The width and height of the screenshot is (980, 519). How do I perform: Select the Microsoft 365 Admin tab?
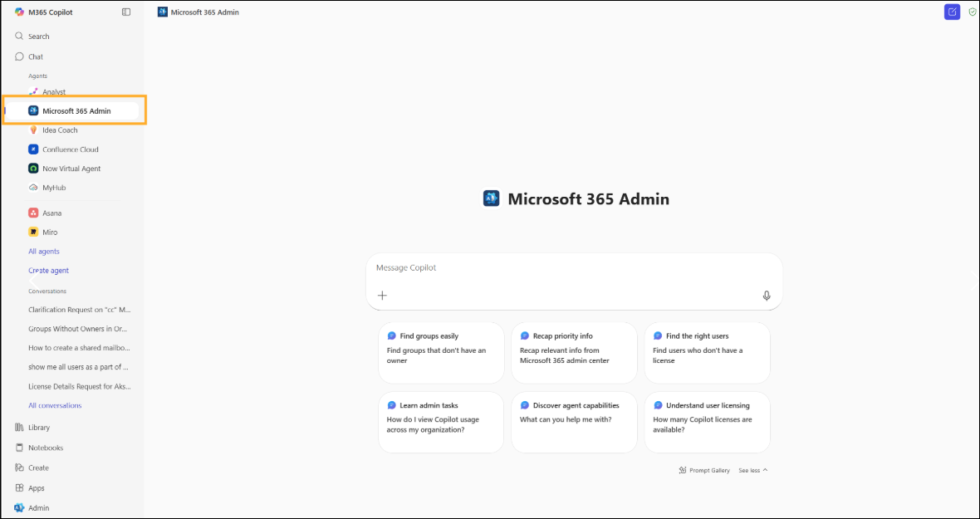click(x=198, y=12)
